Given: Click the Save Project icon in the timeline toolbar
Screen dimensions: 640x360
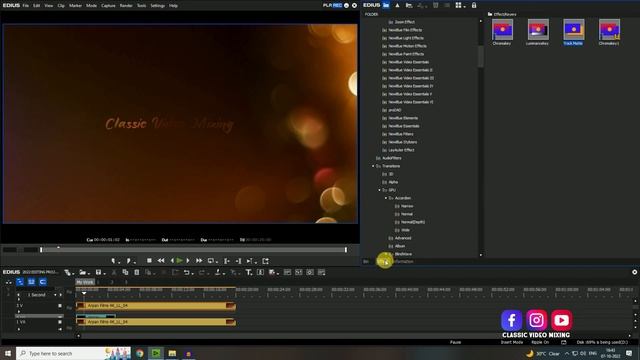Looking at the screenshot, I should point(98,272).
